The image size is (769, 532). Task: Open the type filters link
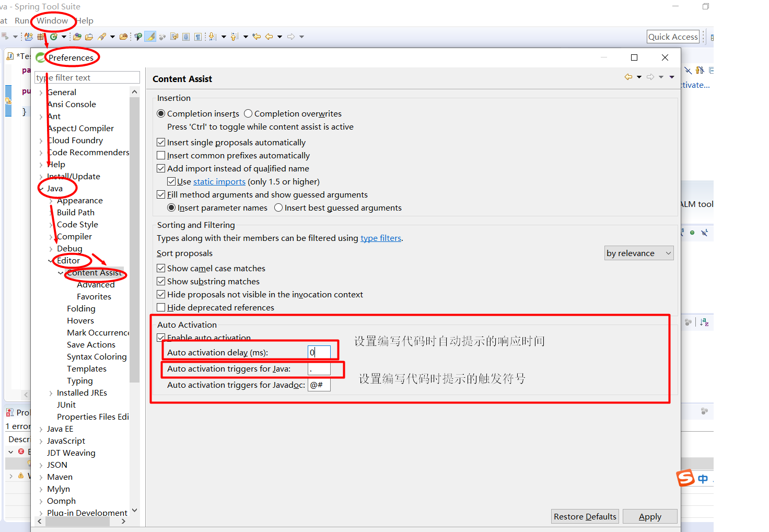point(381,238)
